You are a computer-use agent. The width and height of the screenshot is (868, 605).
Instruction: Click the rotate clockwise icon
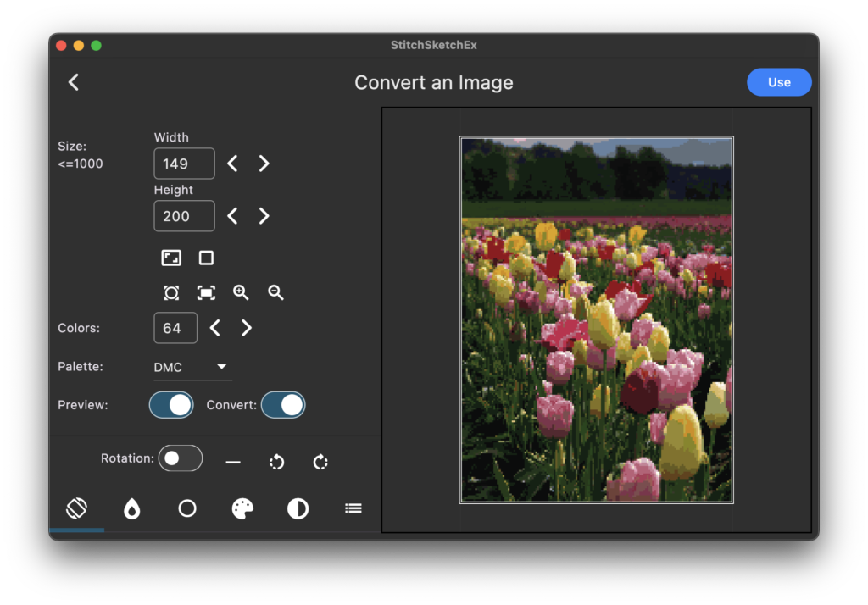(x=320, y=462)
